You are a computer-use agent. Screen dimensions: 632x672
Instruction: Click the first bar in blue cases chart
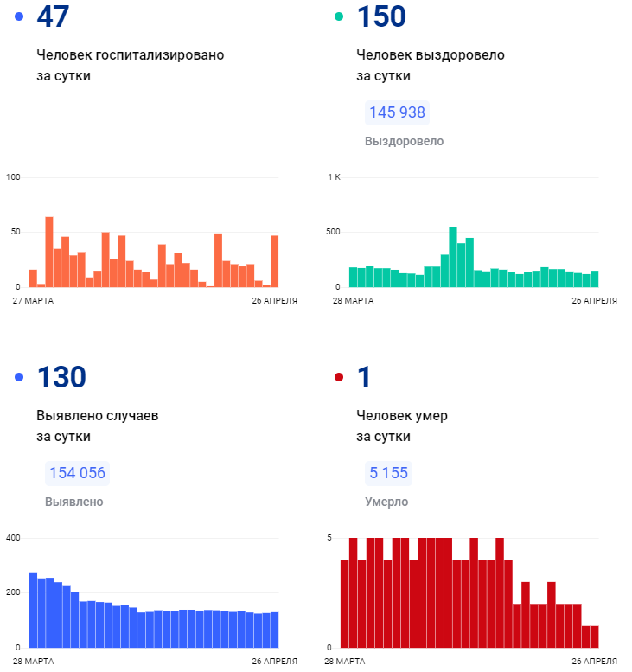tap(34, 610)
